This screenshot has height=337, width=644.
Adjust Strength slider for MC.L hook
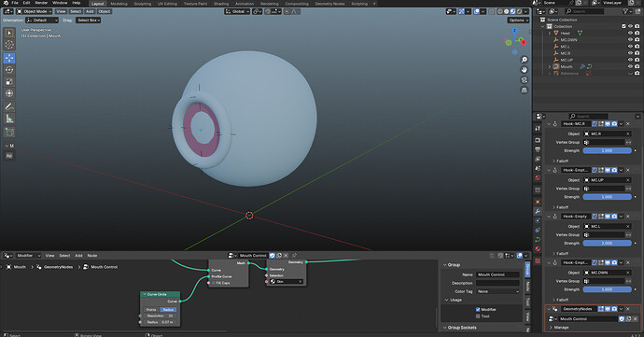(x=607, y=244)
